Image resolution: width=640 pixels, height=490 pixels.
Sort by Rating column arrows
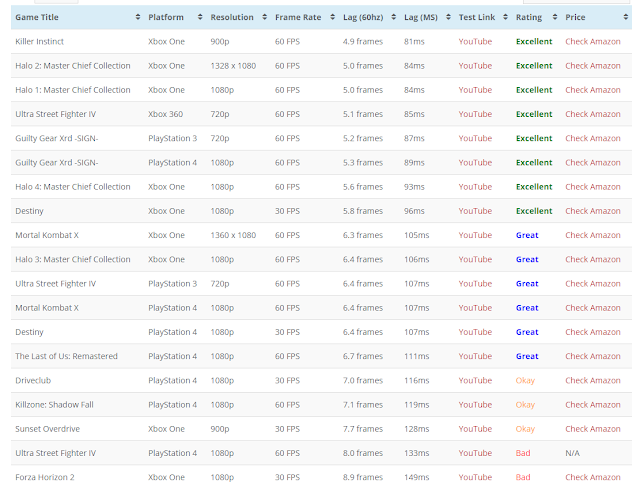(555, 17)
